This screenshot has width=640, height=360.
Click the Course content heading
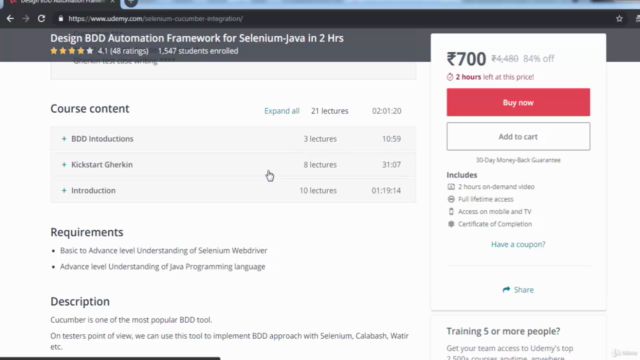90,109
